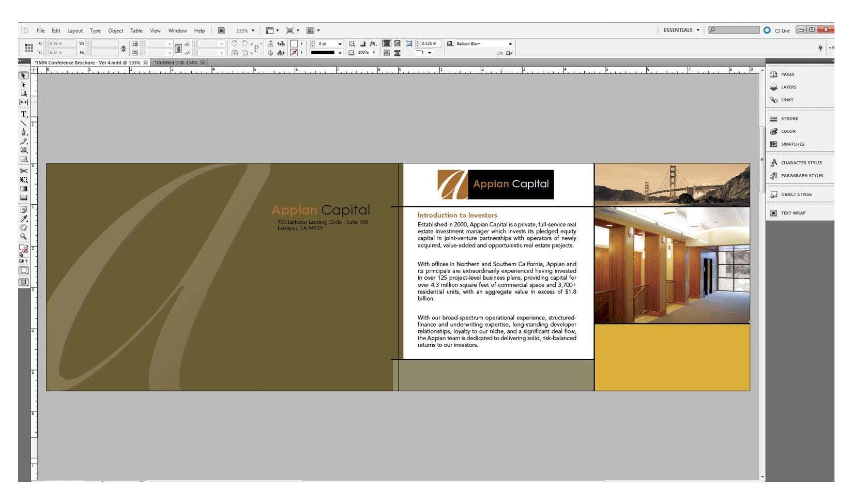Toggle constrain proportions for width and height

click(124, 49)
